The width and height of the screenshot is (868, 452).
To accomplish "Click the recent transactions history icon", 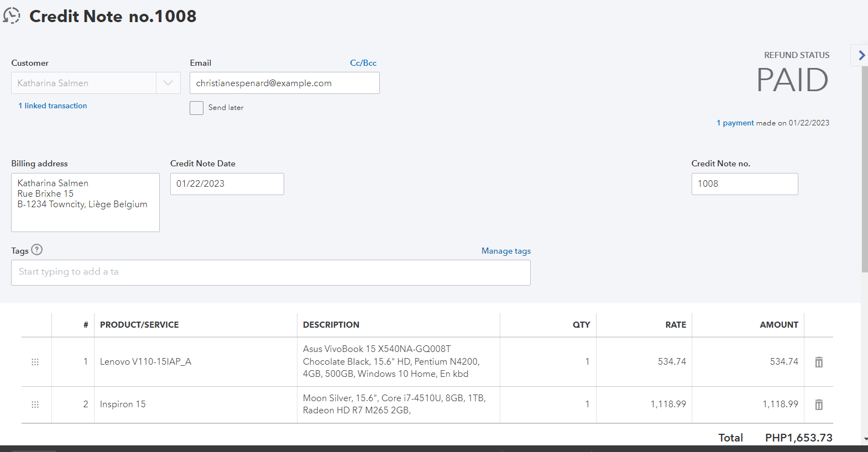I will pos(12,15).
